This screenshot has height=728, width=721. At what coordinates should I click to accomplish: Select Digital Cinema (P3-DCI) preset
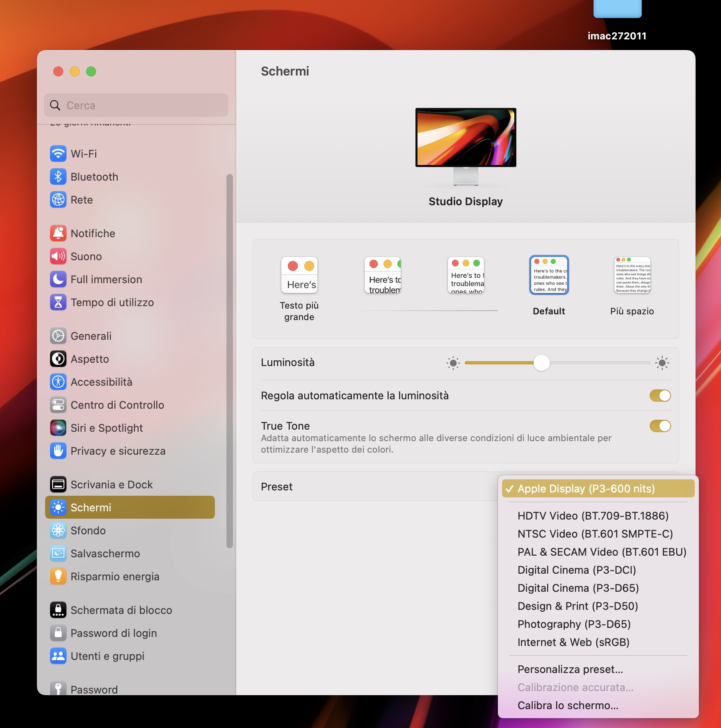[598, 570]
